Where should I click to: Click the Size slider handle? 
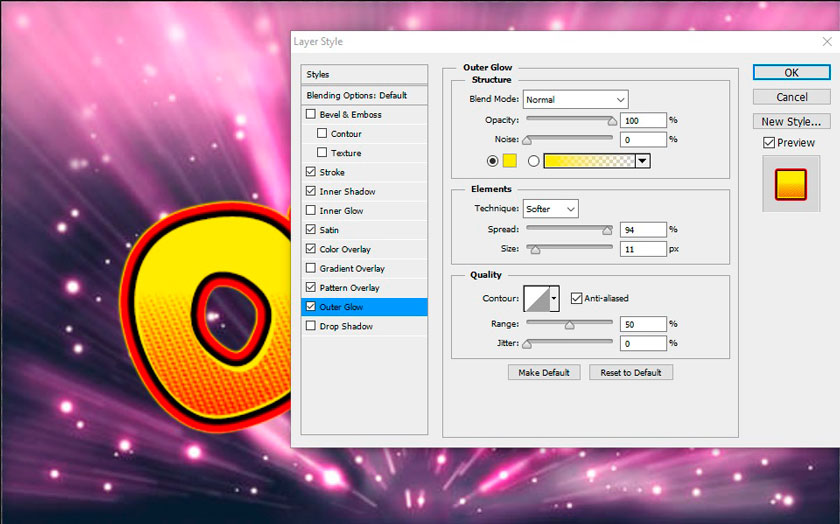[x=535, y=250]
